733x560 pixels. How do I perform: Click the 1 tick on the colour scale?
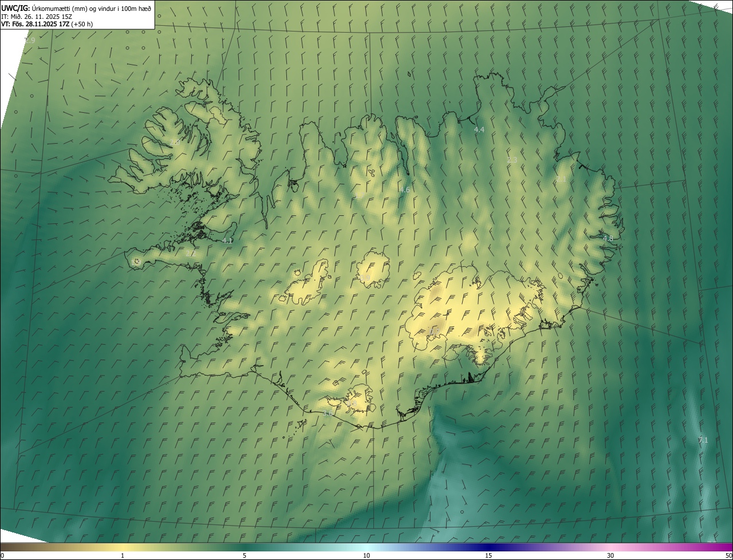123,556
